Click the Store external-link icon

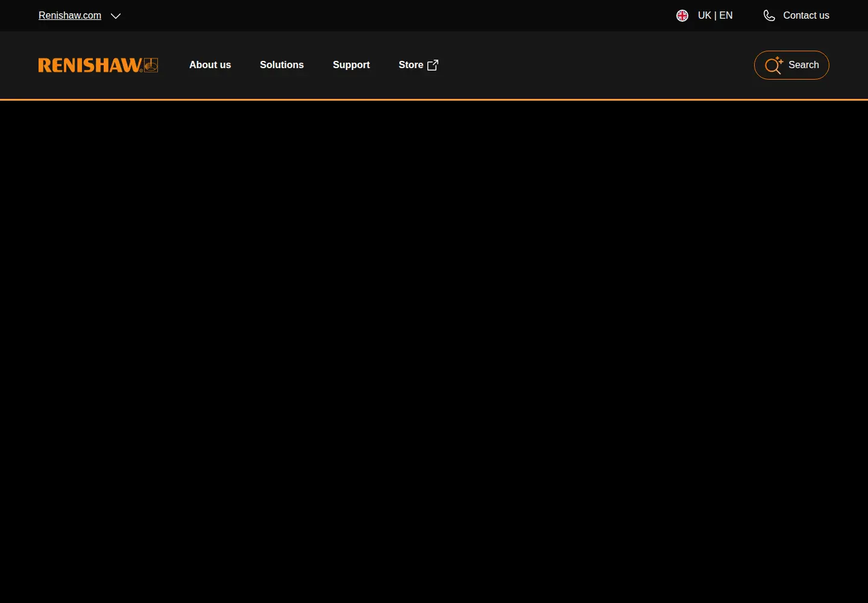(x=433, y=65)
